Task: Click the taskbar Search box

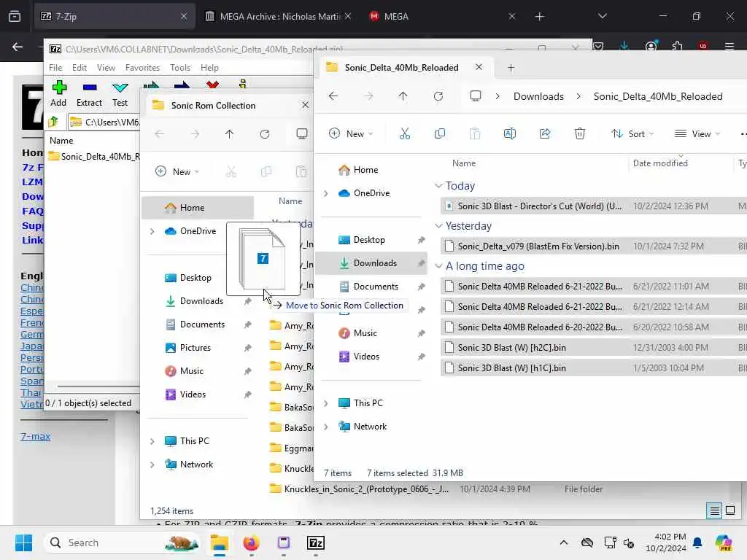Action: pyautogui.click(x=122, y=542)
